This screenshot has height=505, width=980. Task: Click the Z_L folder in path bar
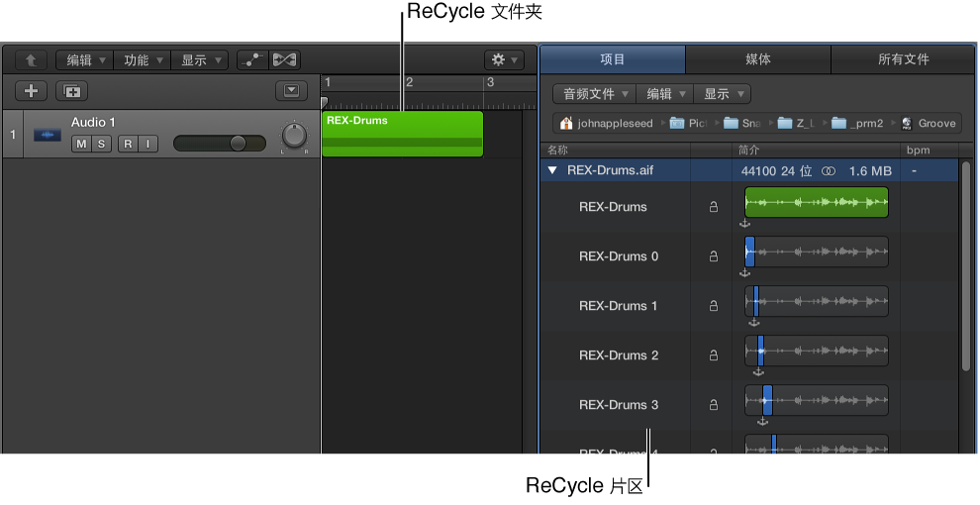tap(796, 123)
